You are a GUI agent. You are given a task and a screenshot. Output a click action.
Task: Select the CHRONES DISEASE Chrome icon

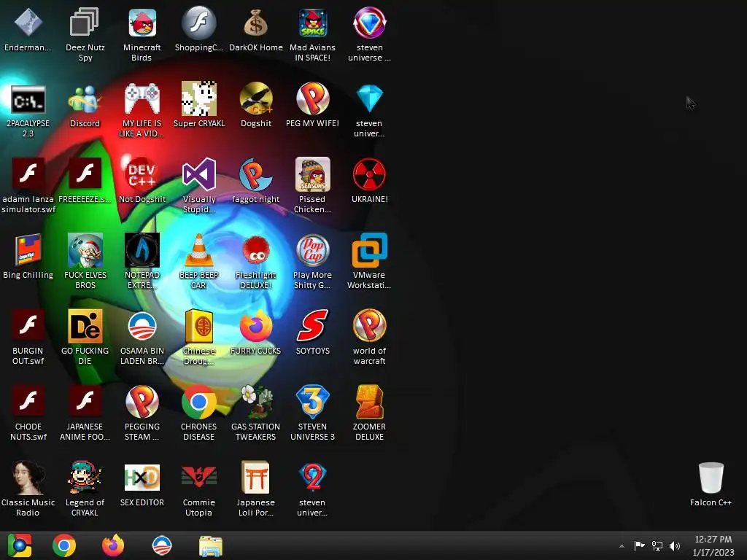pyautogui.click(x=198, y=402)
